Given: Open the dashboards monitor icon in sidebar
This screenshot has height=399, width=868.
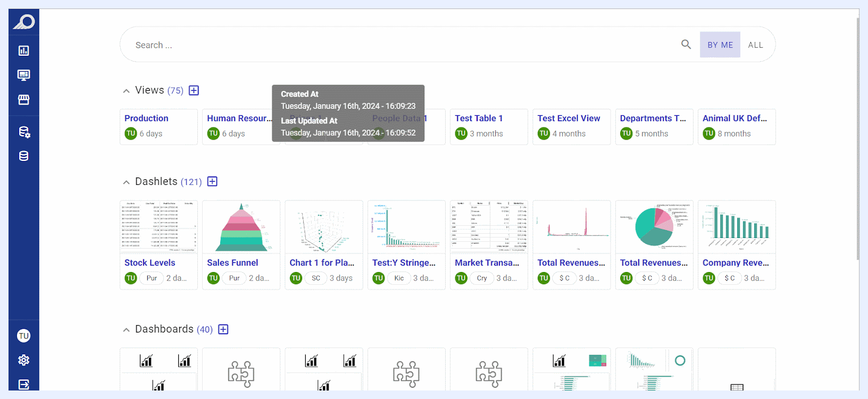Looking at the screenshot, I should point(24,75).
